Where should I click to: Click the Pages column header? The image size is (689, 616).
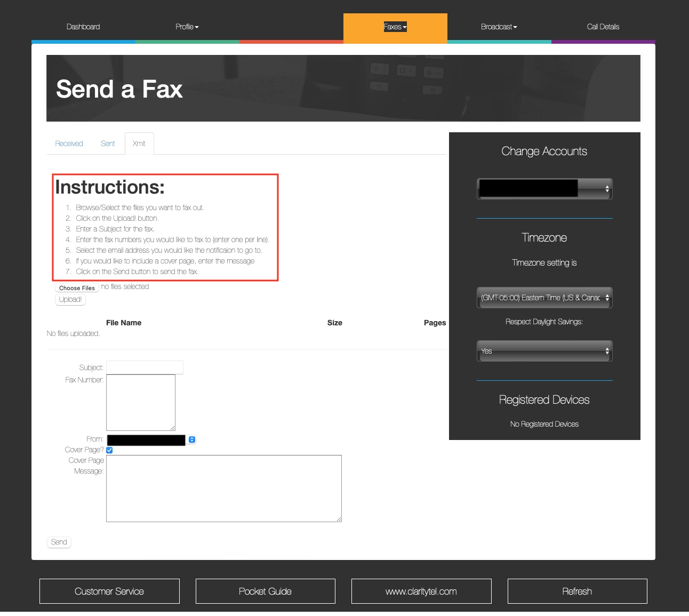(x=435, y=323)
